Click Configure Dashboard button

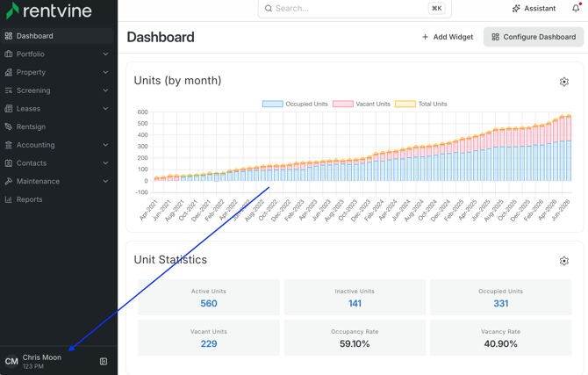click(x=534, y=37)
